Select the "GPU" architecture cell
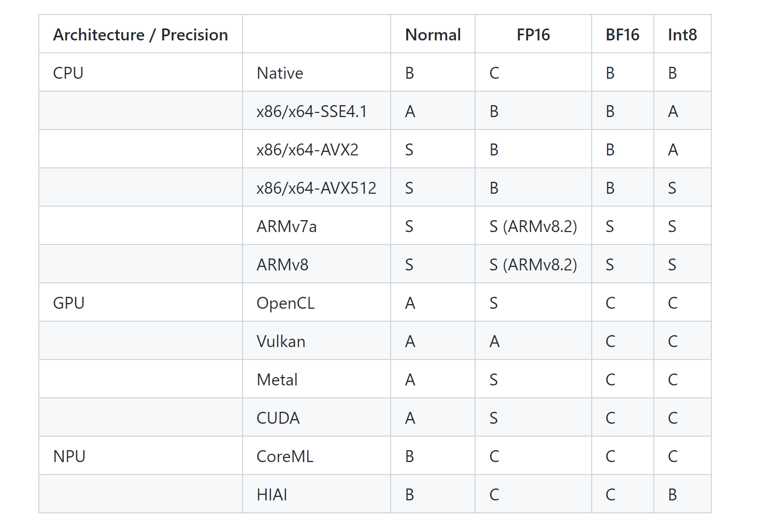Image resolution: width=773 pixels, height=532 pixels. click(x=69, y=303)
